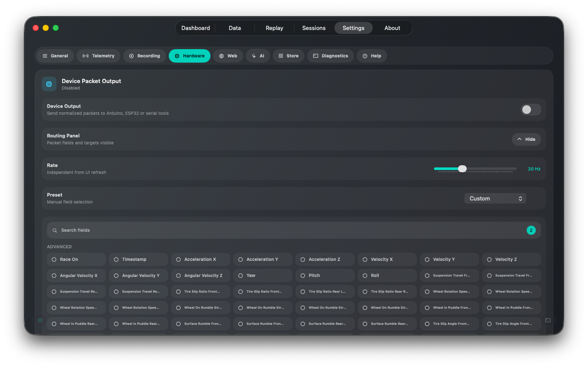Click the General sliders icon

(45, 56)
